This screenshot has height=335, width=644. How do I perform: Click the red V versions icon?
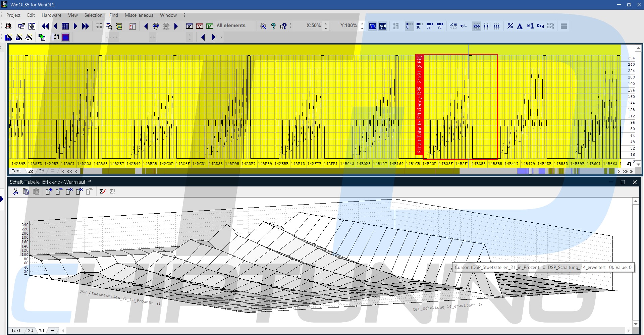tap(200, 26)
